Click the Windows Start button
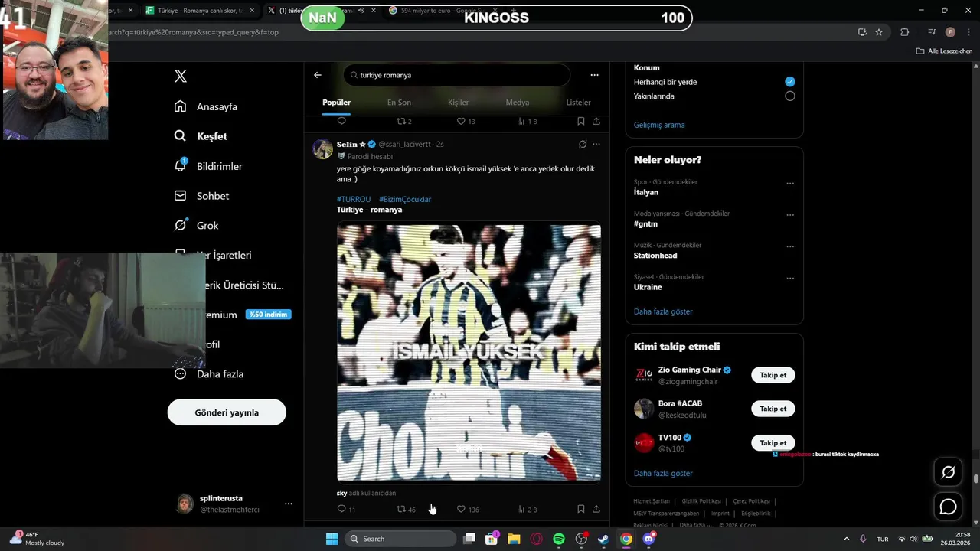980x551 pixels. 332,539
